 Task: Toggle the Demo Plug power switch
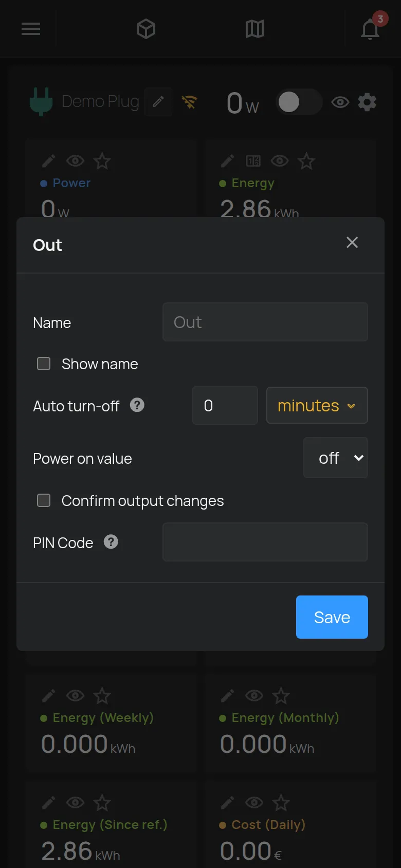299,102
